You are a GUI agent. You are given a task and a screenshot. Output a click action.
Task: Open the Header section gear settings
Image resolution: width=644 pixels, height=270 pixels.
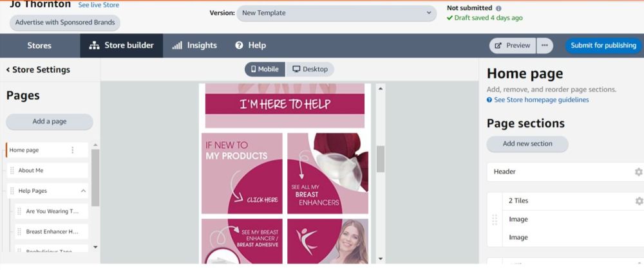pos(638,172)
